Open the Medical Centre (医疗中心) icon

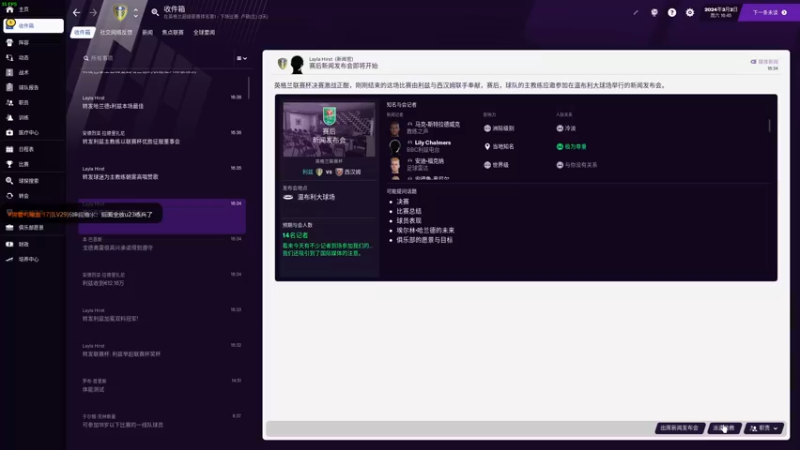click(10, 132)
